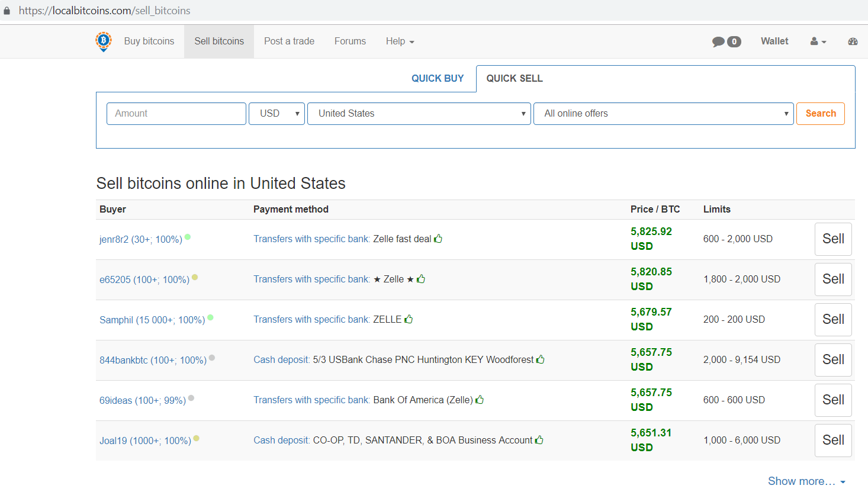Open Transfers with specific bank link for jenr8r2
Viewport: 868px width, 495px height.
click(x=312, y=239)
